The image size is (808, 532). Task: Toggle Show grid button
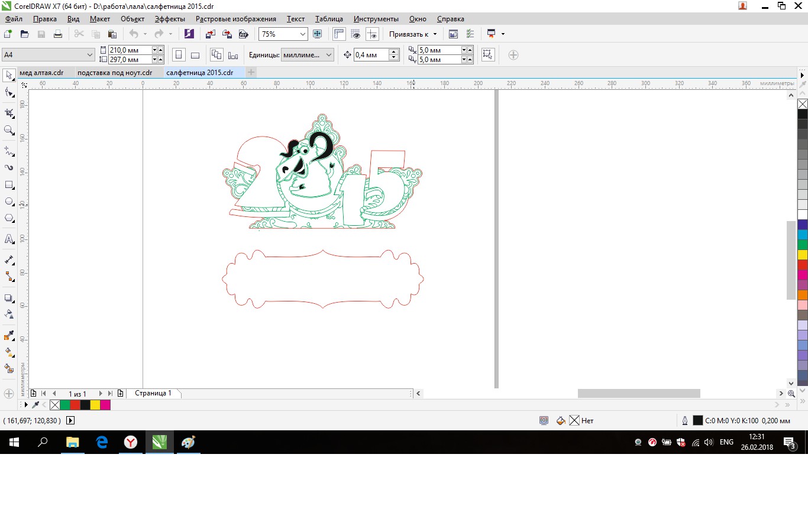355,34
